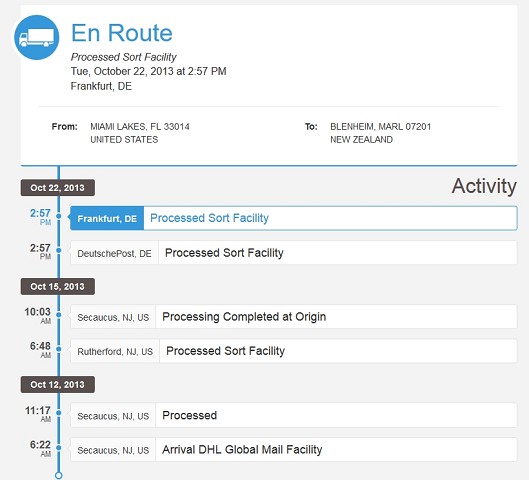Open the blue Processed Sort Facility entry

[x=330, y=218]
